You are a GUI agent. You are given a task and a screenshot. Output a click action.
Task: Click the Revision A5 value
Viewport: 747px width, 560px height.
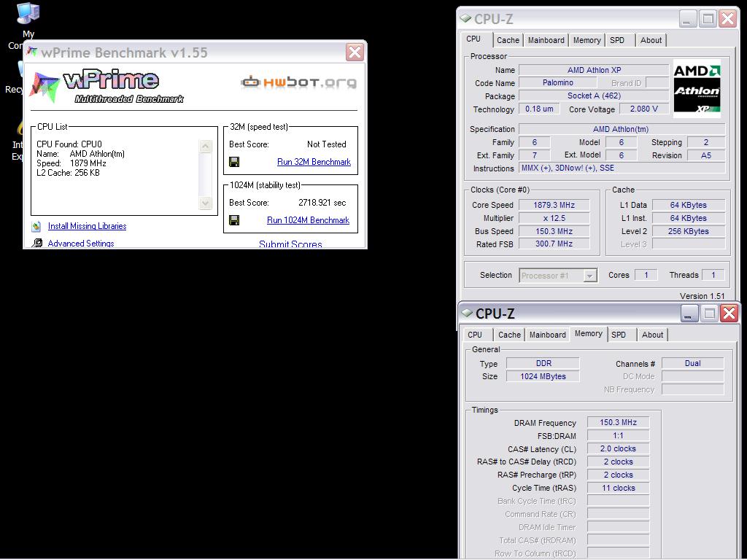[x=706, y=155]
